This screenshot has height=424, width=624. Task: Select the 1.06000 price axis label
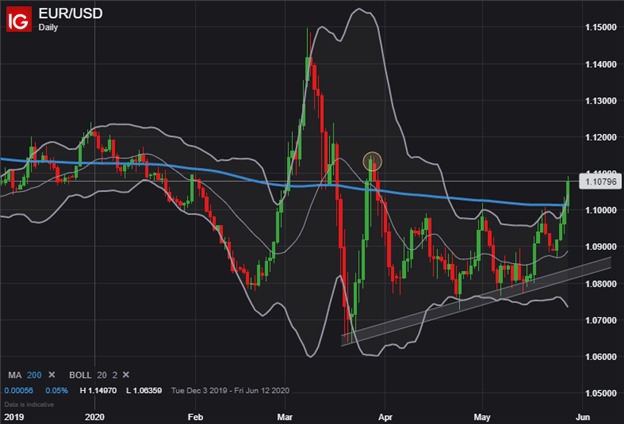pos(601,357)
